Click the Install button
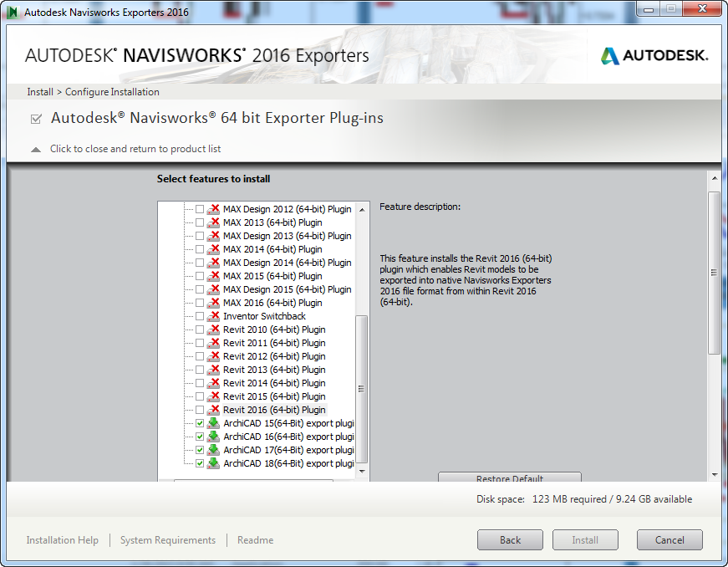 click(x=585, y=540)
